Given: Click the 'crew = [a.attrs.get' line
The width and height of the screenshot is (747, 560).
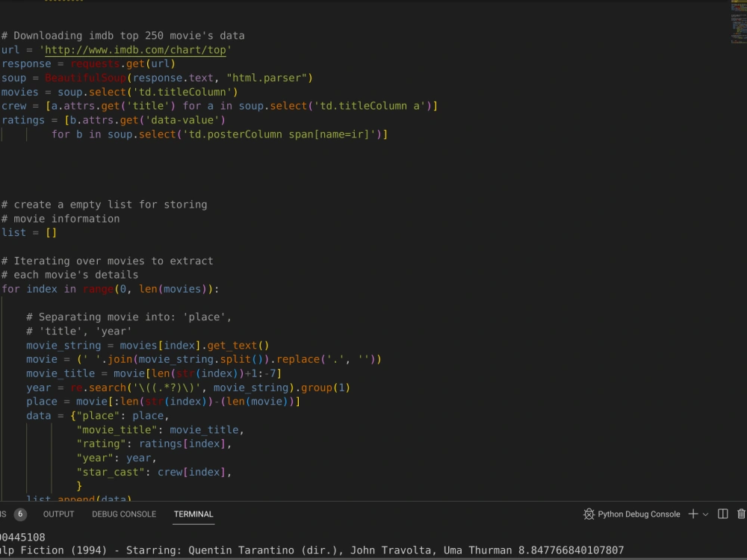Looking at the screenshot, I should 219,106.
